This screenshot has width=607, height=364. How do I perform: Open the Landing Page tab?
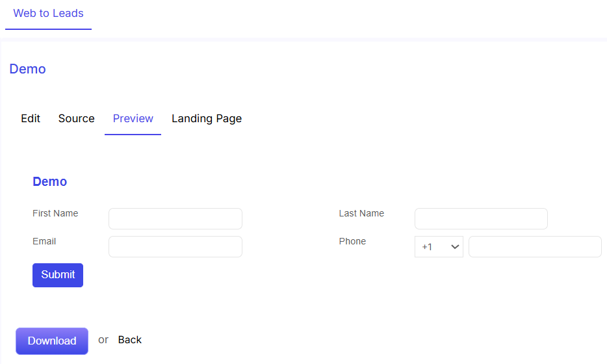coord(207,118)
